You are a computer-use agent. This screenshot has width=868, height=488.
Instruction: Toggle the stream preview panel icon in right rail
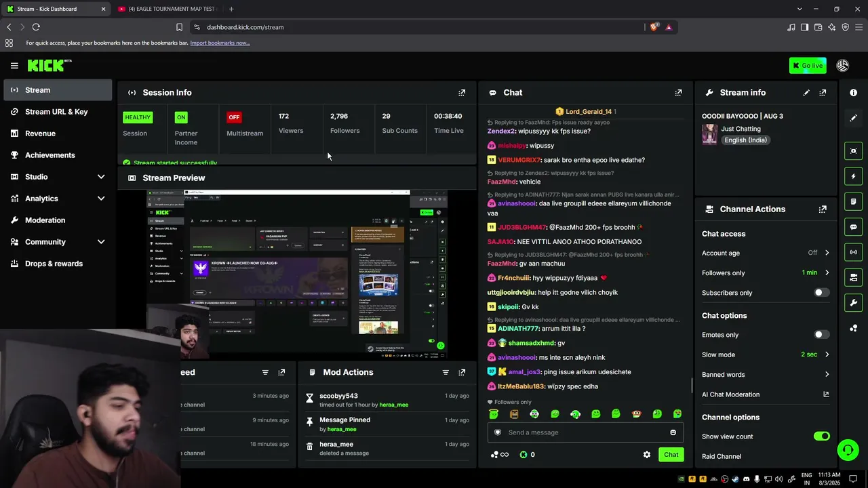click(x=854, y=151)
